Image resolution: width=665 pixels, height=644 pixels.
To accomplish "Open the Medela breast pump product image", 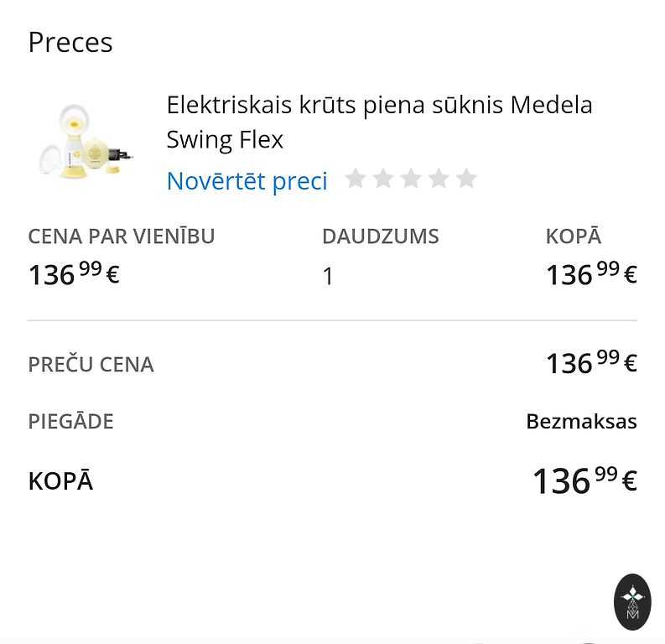I will 86,141.
